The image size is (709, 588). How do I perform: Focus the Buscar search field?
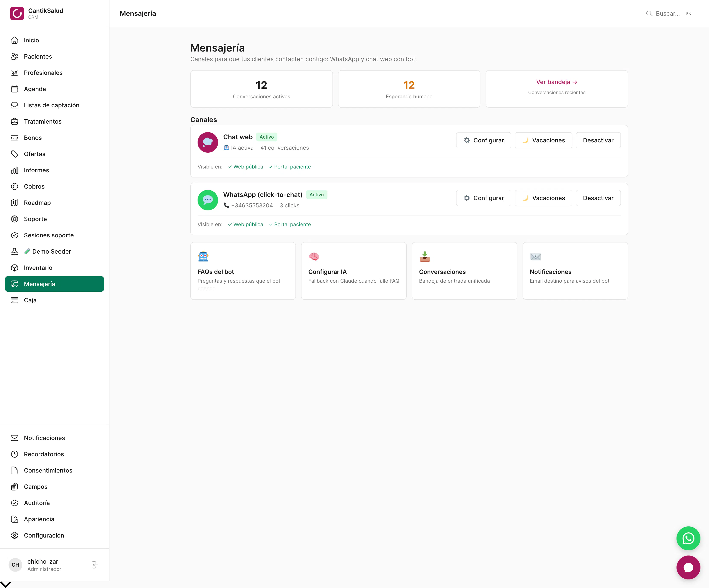(x=669, y=13)
